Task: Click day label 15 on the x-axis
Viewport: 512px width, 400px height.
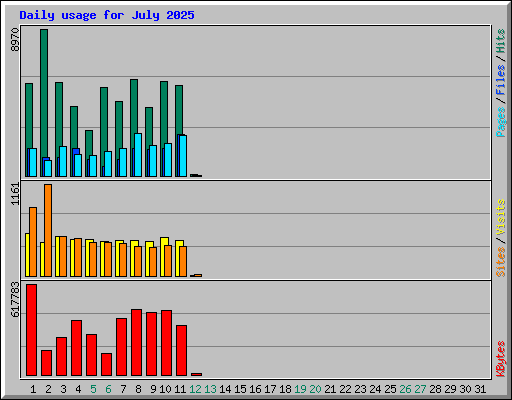Action: click(x=240, y=389)
